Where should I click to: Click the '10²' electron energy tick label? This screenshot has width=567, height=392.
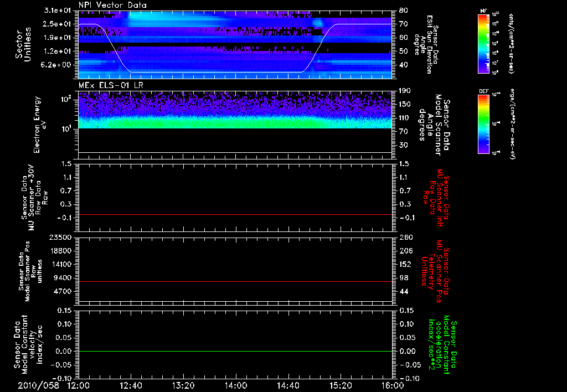[68, 99]
